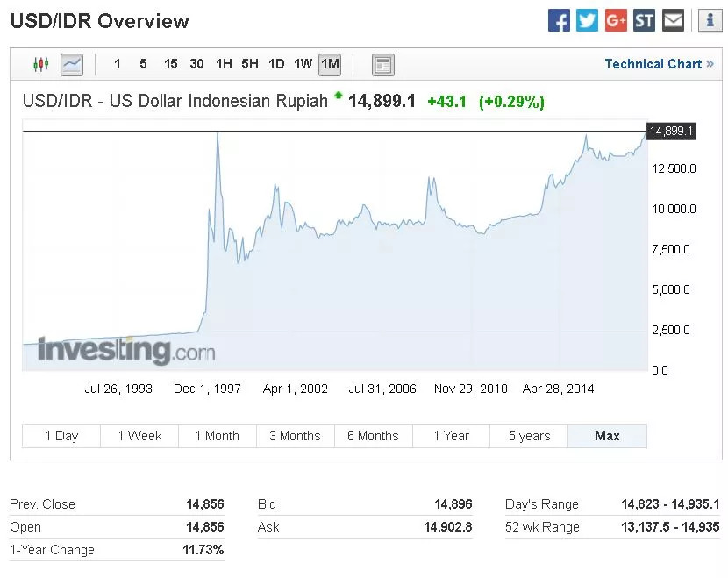This screenshot has width=728, height=578.
Task: Show the 3 Months range
Action: (296, 436)
